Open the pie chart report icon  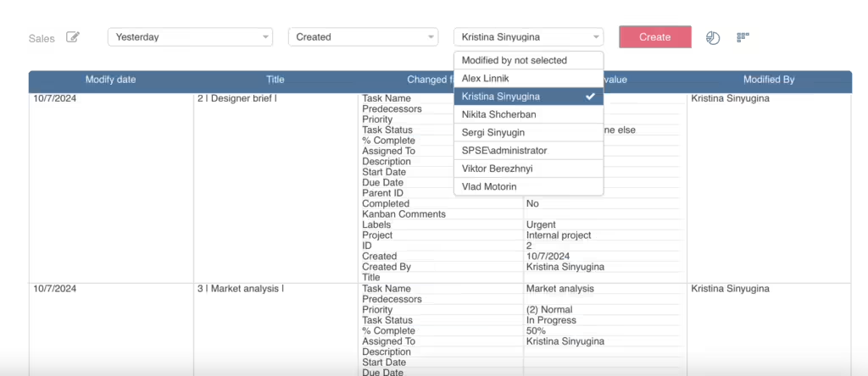click(x=712, y=37)
